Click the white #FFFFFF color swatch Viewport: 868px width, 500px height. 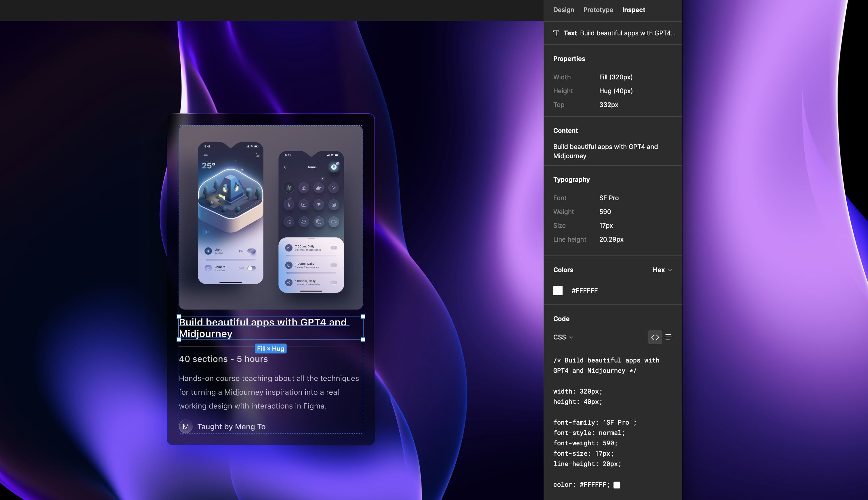click(558, 291)
